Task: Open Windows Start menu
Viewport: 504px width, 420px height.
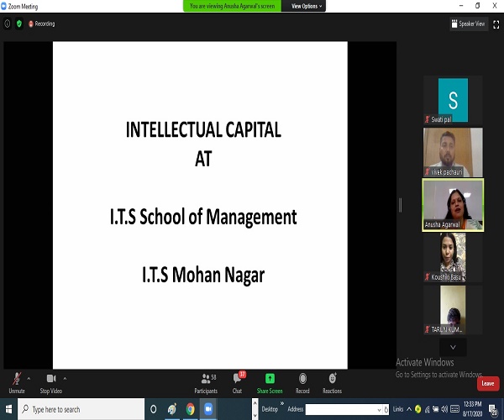Action: 8,409
